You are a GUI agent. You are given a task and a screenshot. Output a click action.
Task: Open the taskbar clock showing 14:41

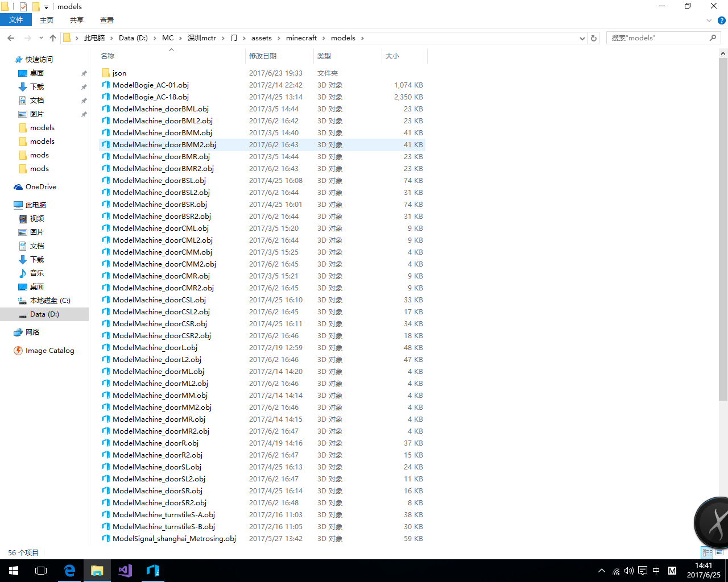click(704, 570)
